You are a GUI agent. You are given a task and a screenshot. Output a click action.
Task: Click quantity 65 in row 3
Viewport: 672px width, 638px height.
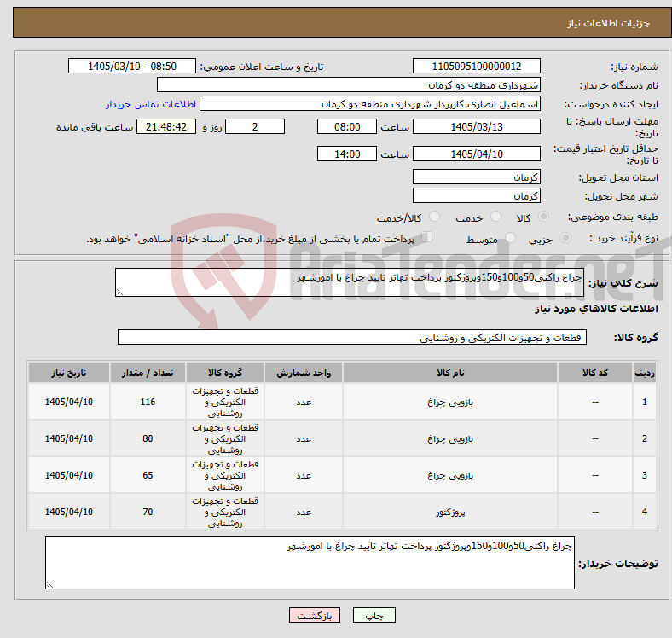click(x=148, y=475)
